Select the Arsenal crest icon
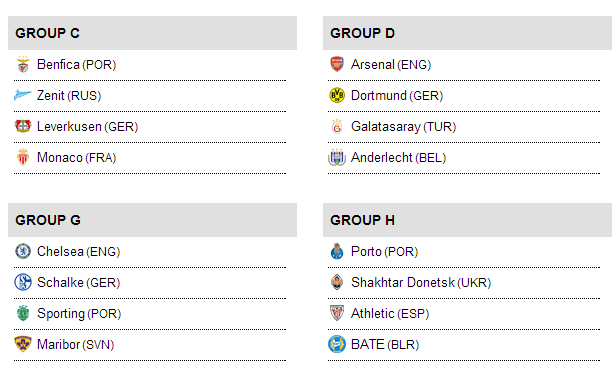The width and height of the screenshot is (616, 374). point(337,64)
